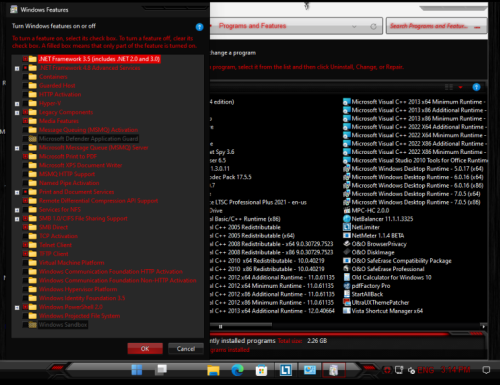Click Cancel in Windows Features dialog
The height and width of the screenshot is (385, 500).
[186, 349]
